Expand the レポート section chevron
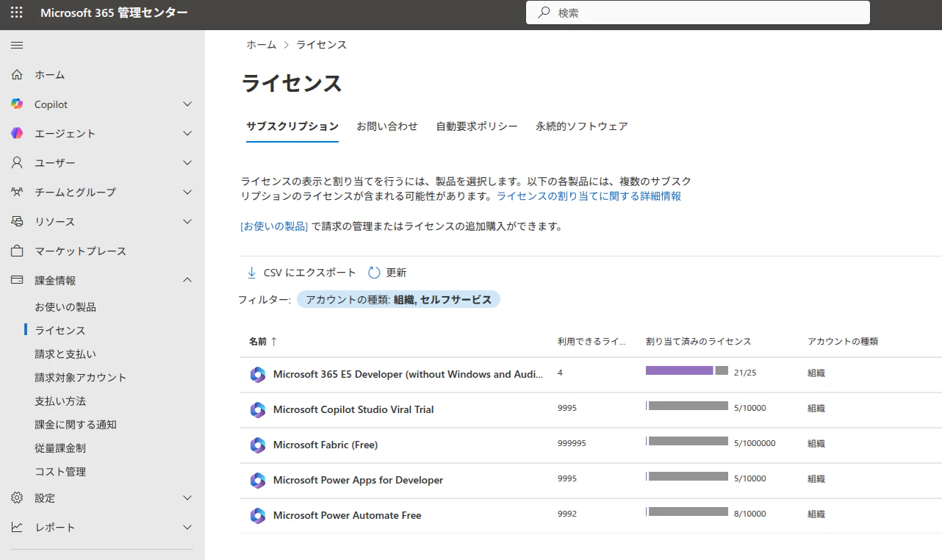This screenshot has width=942, height=560. (187, 528)
